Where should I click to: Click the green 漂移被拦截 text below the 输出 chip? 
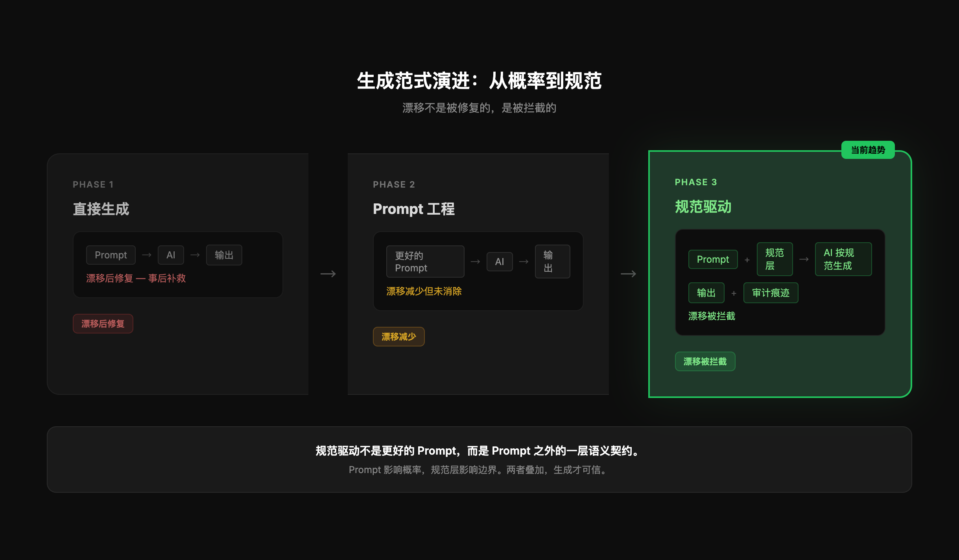coord(712,316)
